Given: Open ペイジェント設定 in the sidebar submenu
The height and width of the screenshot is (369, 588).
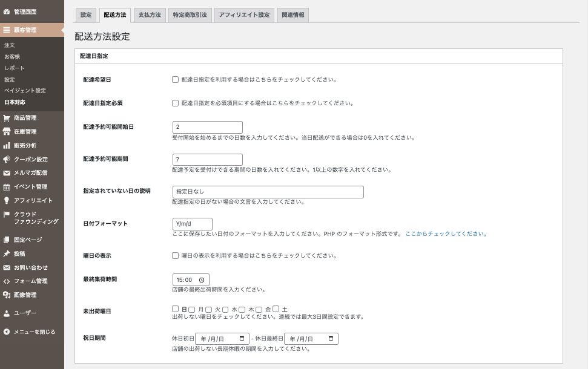Looking at the screenshot, I should pos(25,91).
